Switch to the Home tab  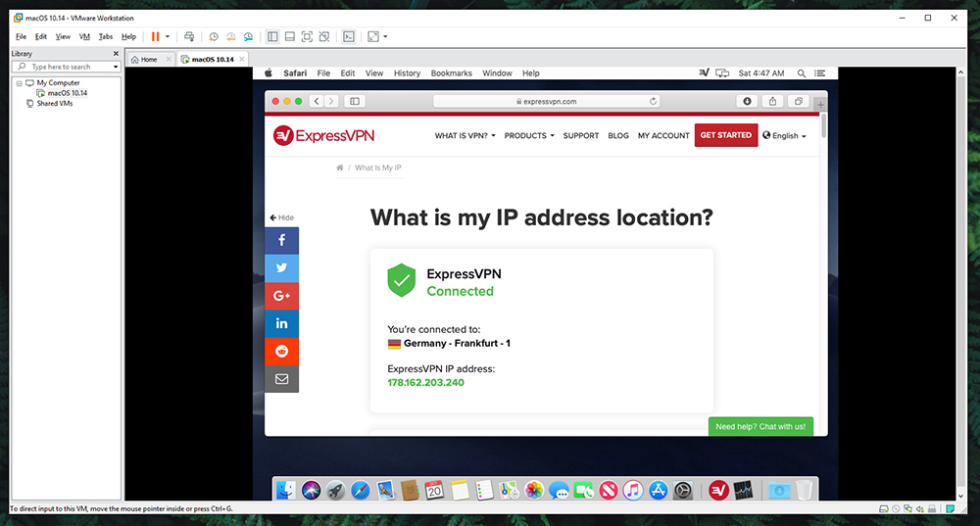tap(149, 60)
